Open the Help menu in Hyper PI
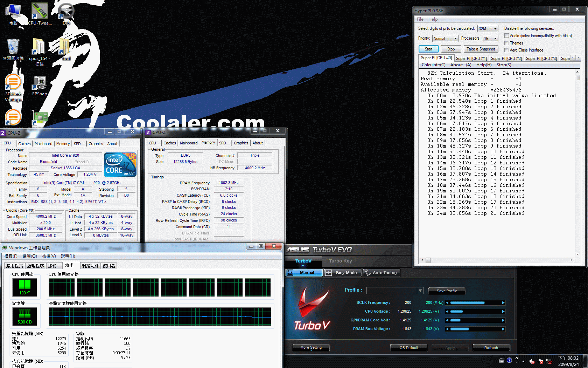This screenshot has width=588, height=368. tap(433, 19)
